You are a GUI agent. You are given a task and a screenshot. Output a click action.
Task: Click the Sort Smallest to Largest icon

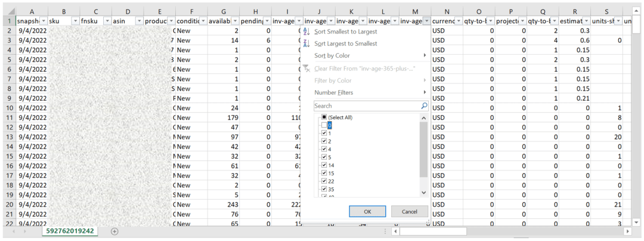tap(306, 32)
